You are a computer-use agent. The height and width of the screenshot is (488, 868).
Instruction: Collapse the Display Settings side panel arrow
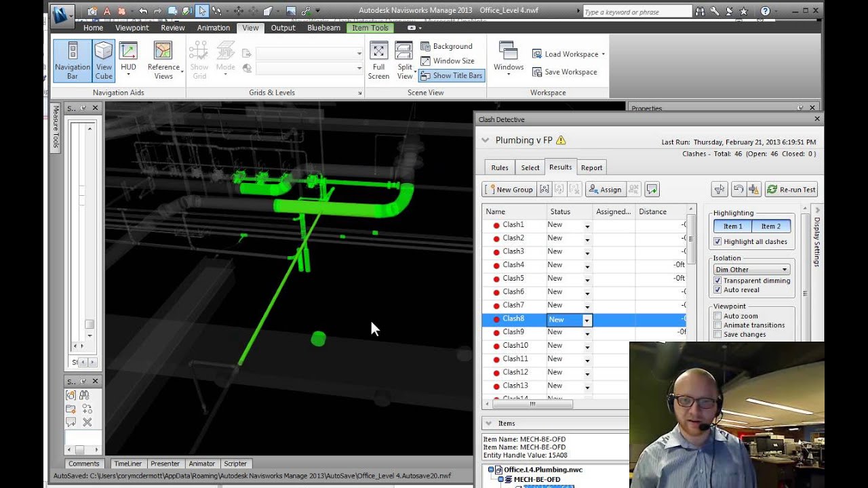tap(816, 210)
